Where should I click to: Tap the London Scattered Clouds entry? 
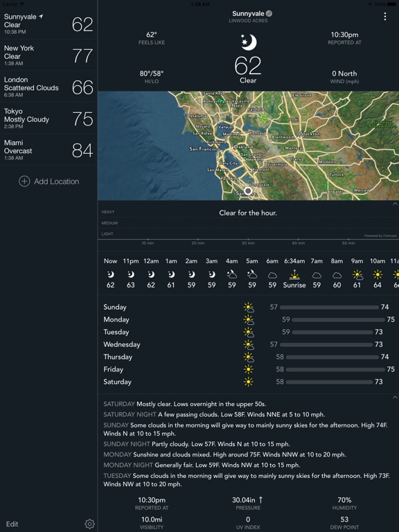point(48,87)
